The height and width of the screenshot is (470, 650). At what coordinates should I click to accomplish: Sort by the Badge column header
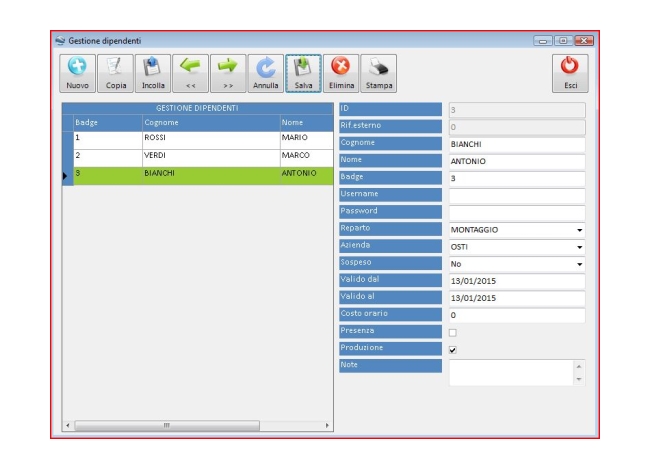point(108,123)
